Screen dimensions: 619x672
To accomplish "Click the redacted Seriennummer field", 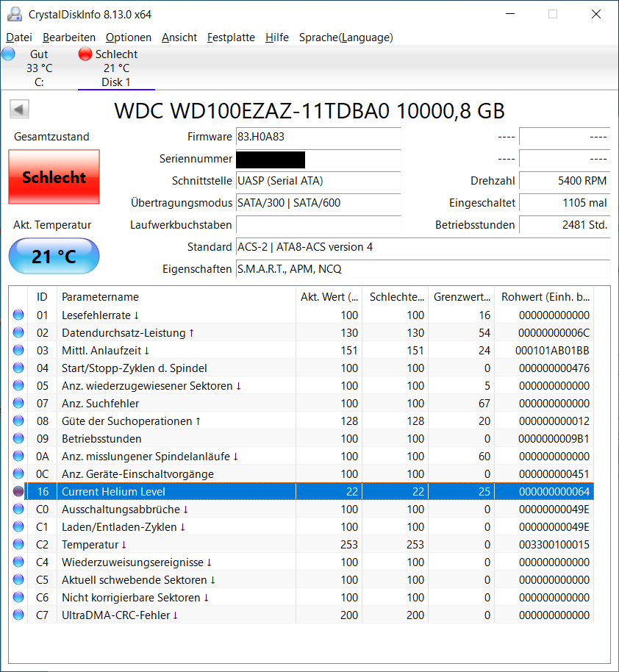I will [318, 159].
